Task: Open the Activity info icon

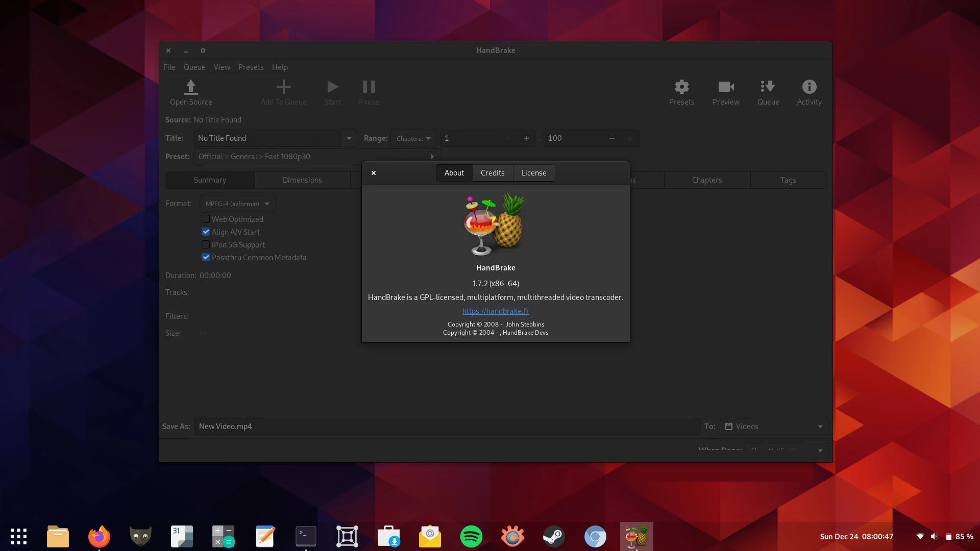Action: coord(809,87)
